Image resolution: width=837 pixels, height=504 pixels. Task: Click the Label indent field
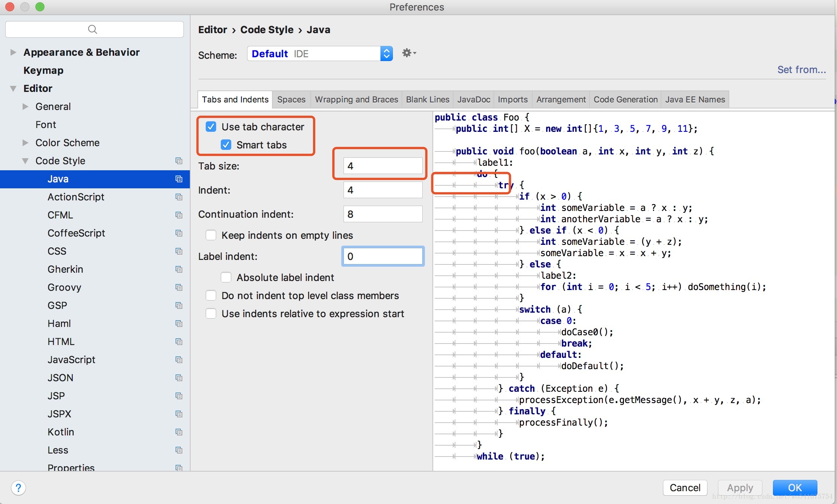pos(383,257)
